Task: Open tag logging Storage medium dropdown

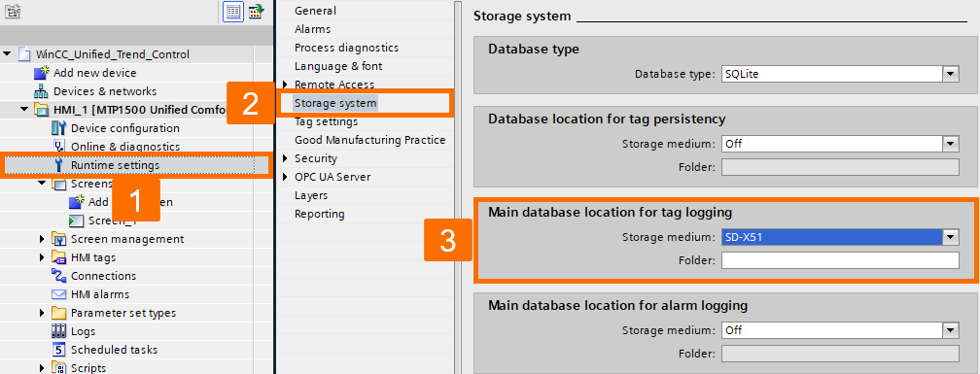Action: pyautogui.click(x=951, y=237)
